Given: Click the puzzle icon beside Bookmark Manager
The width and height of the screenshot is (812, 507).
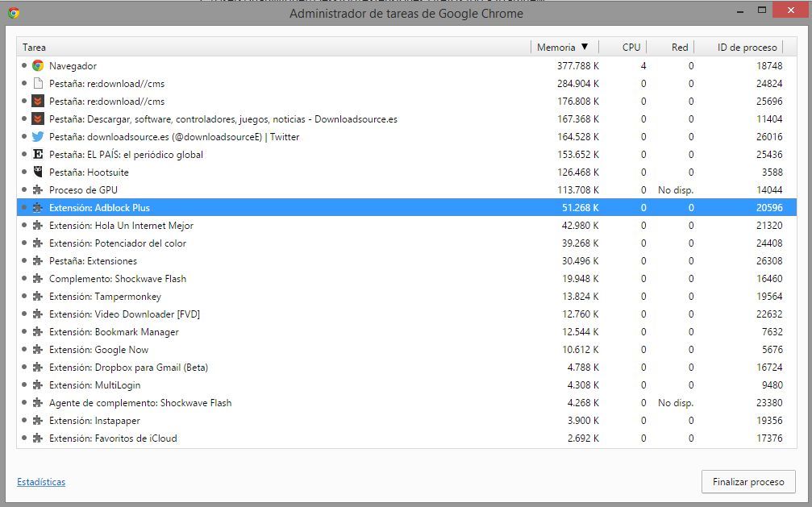Looking at the screenshot, I should point(38,332).
